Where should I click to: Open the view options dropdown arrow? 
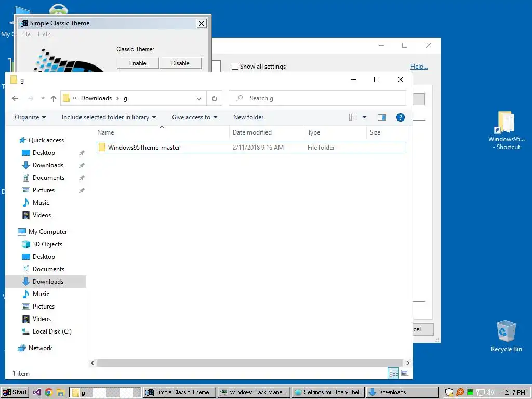tap(364, 117)
